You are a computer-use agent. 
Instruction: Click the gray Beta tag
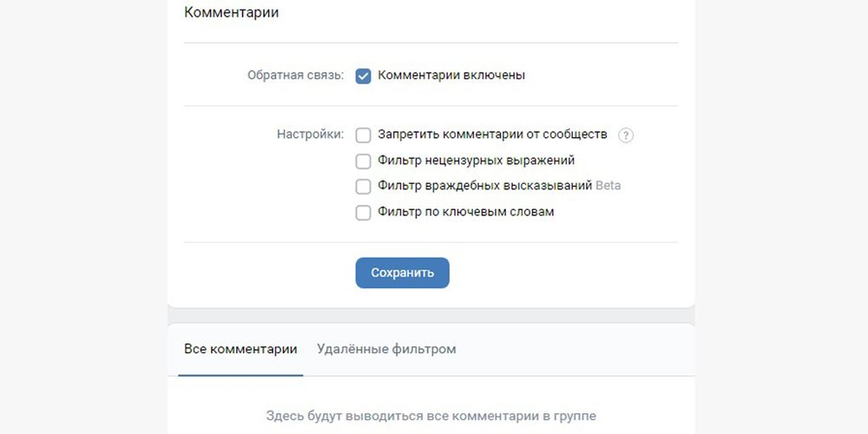coord(608,186)
